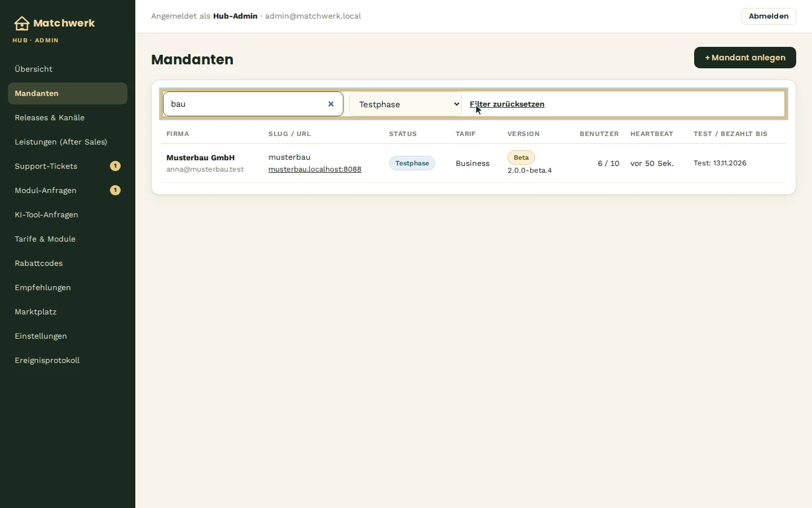
Task: Click the Test: 13.11.2026 date cell
Action: click(x=720, y=163)
